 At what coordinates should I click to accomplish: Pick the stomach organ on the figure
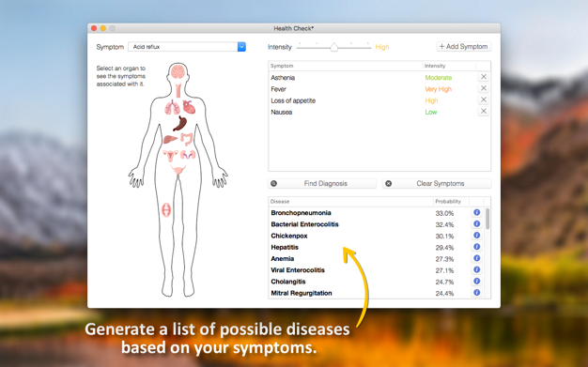180,124
